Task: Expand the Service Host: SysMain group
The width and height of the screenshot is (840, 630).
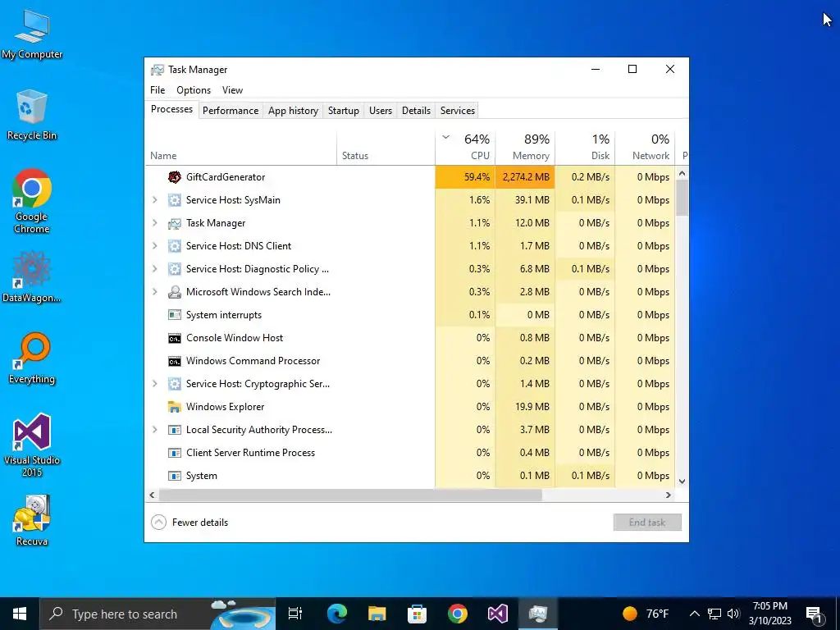Action: (155, 200)
